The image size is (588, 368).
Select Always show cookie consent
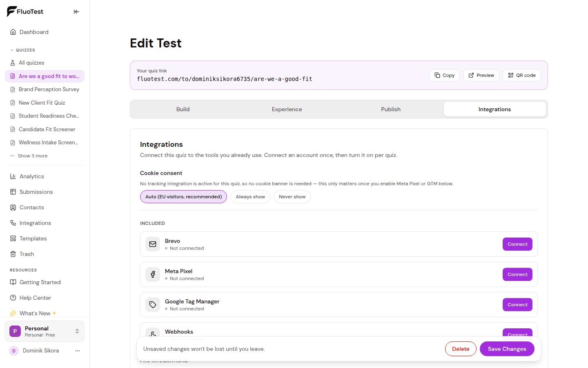click(x=250, y=197)
